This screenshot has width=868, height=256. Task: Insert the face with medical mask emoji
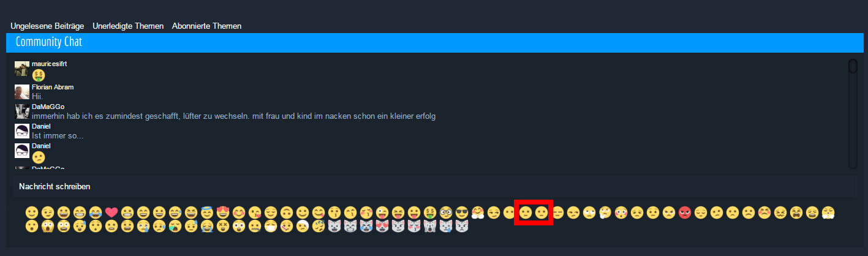point(270,226)
